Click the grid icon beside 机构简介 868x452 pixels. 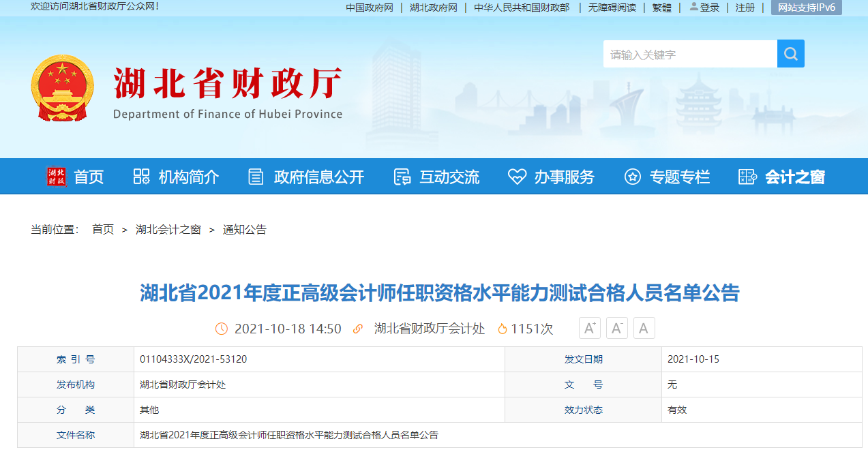(x=140, y=176)
